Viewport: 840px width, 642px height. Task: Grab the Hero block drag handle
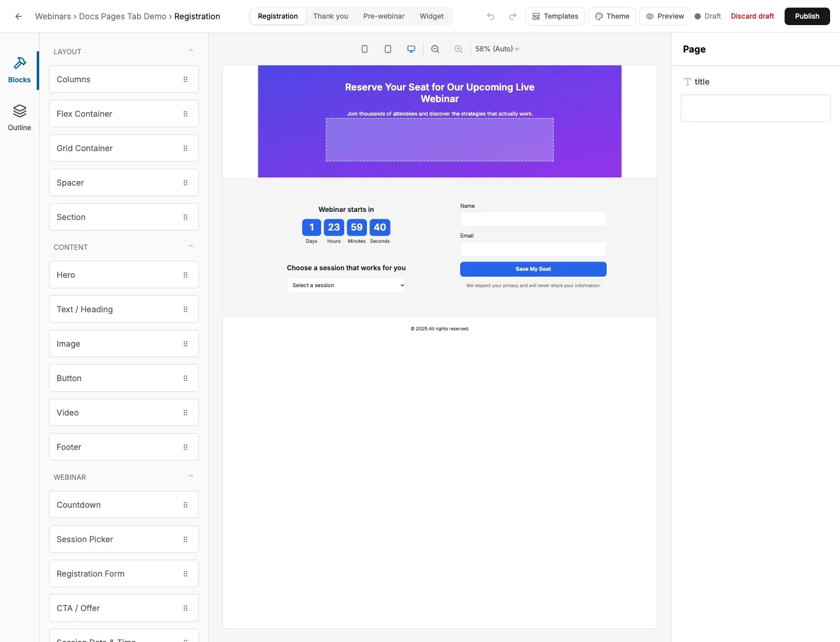coord(185,275)
